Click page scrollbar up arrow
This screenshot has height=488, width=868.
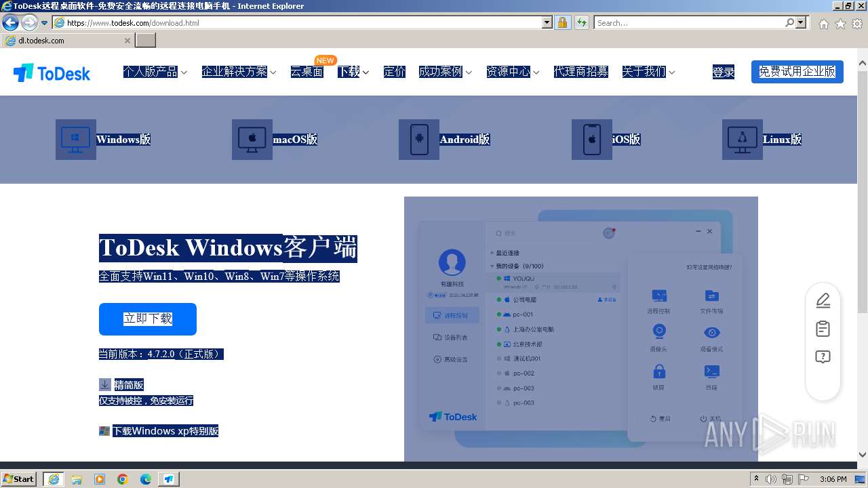[x=863, y=64]
